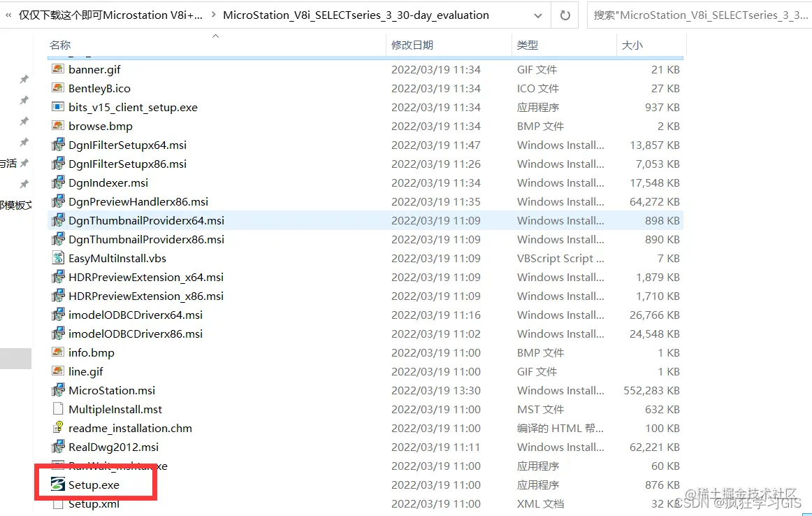The image size is (812, 516).
Task: Select the Setup.xml file name
Action: pos(94,503)
